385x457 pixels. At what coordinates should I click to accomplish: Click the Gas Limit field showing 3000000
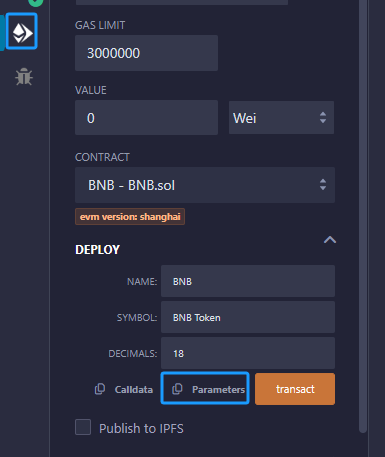tap(146, 53)
